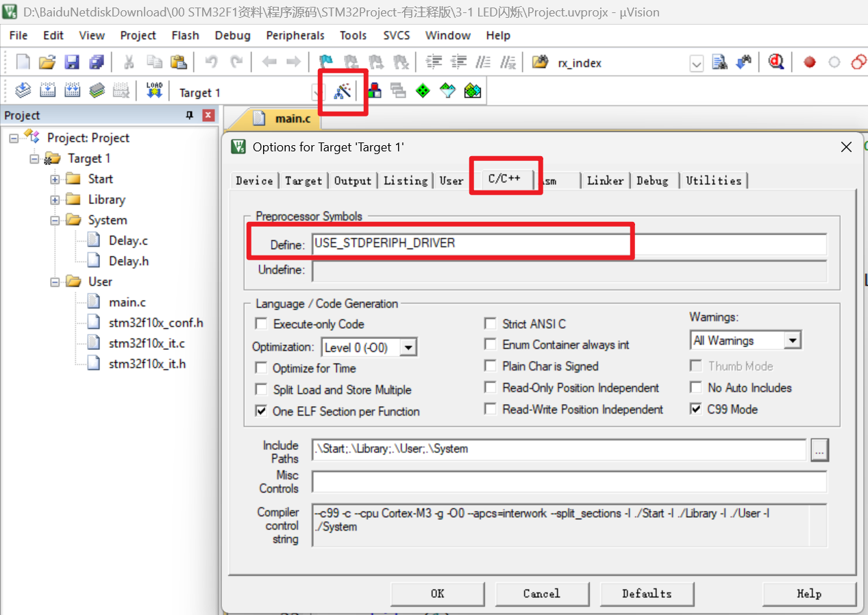868x615 pixels.
Task: Open Find in Files folder icon
Action: pyautogui.click(x=540, y=62)
